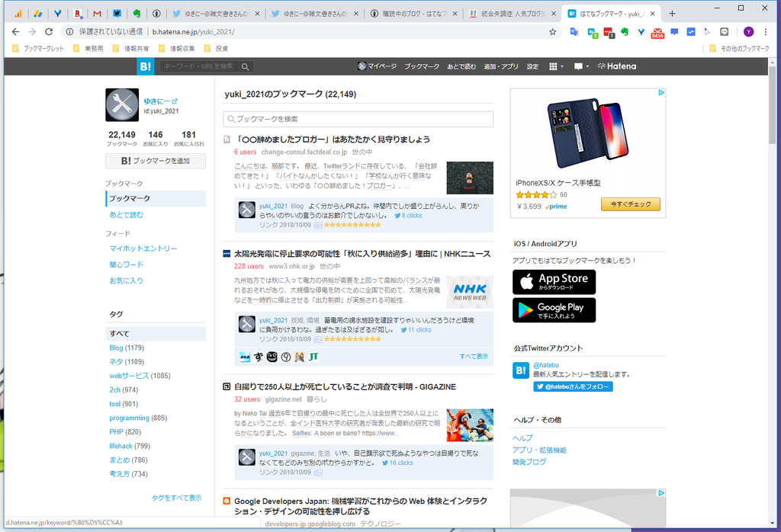Click NHK NEWS WEB thumbnail
Image resolution: width=781 pixels, height=532 pixels.
pos(470,292)
